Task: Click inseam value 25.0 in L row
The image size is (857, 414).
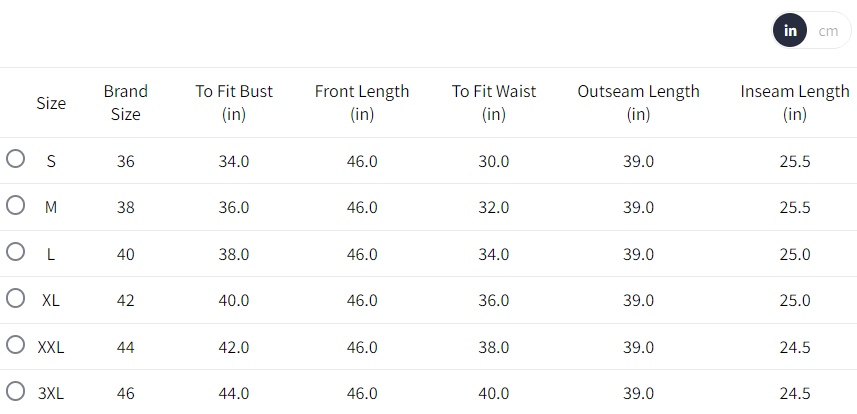Action: [x=795, y=254]
